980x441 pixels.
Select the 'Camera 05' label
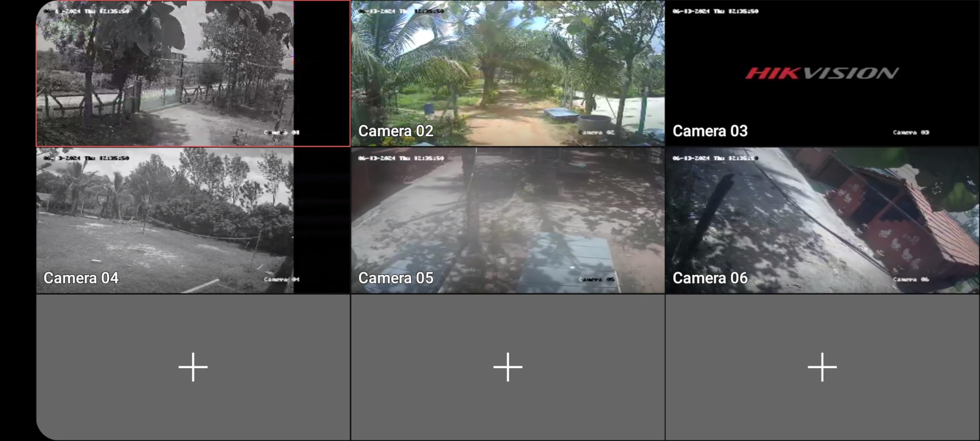click(x=396, y=278)
